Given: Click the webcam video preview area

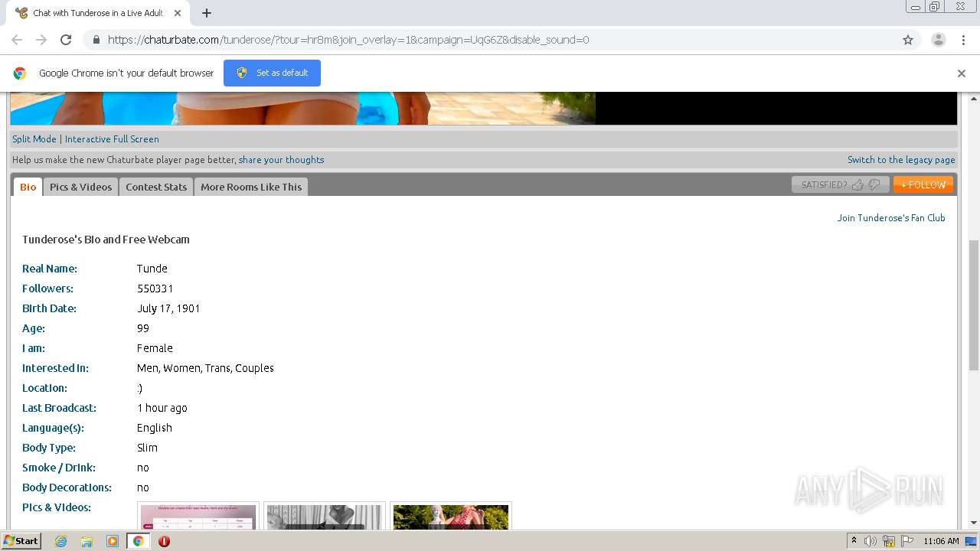Looking at the screenshot, I should point(302,108).
